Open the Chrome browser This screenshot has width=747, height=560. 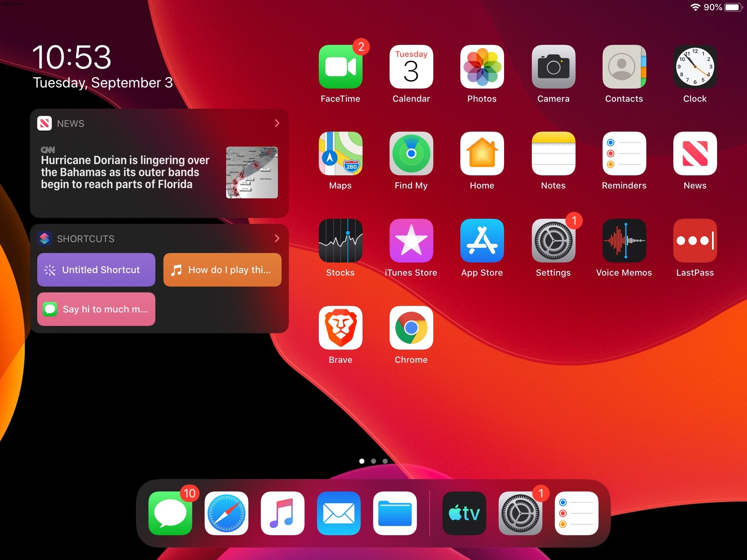pos(411,328)
